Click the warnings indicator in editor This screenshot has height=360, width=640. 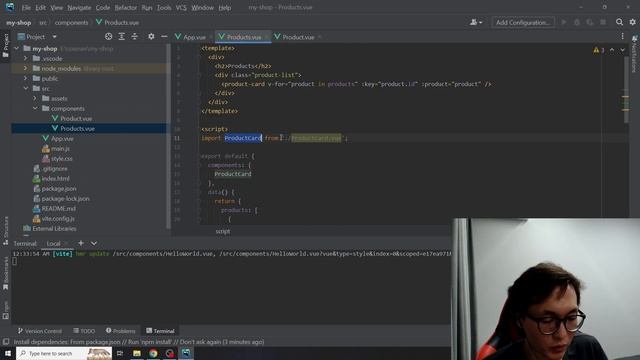(x=599, y=50)
